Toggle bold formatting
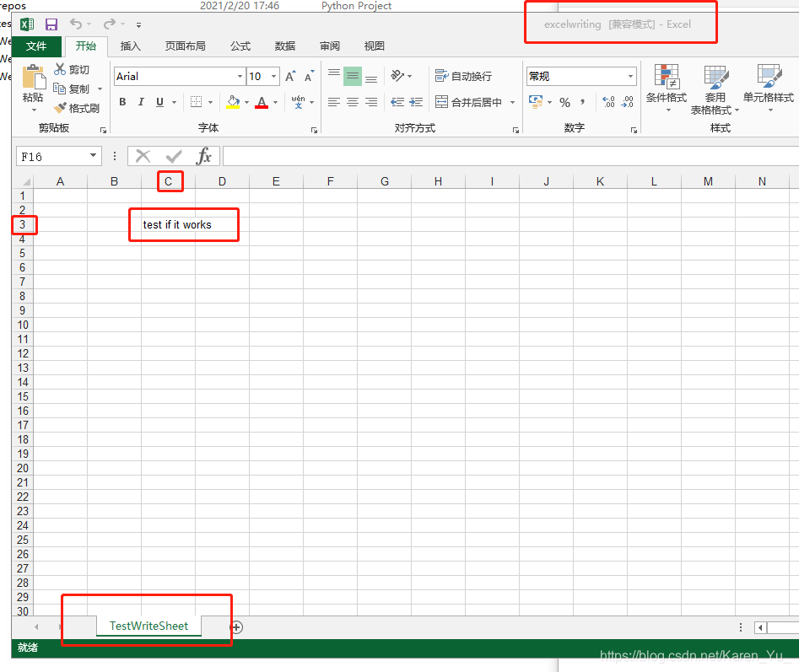799x672 pixels. [x=122, y=101]
